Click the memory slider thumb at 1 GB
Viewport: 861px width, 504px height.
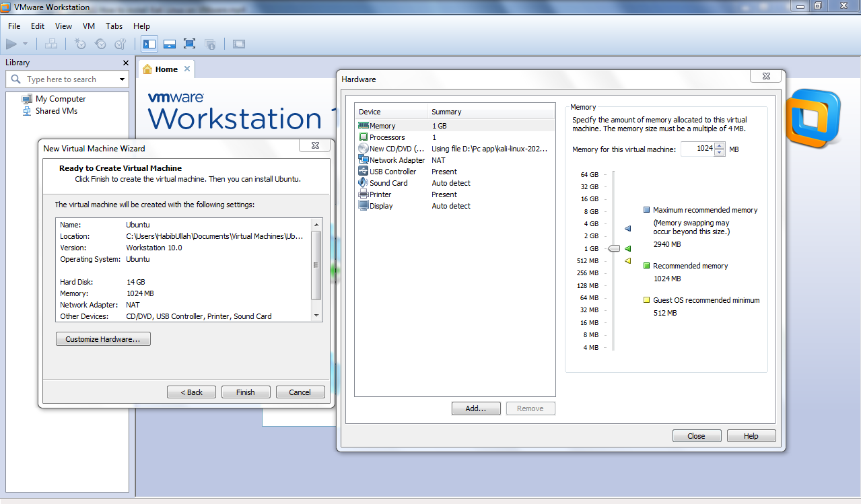pos(613,248)
